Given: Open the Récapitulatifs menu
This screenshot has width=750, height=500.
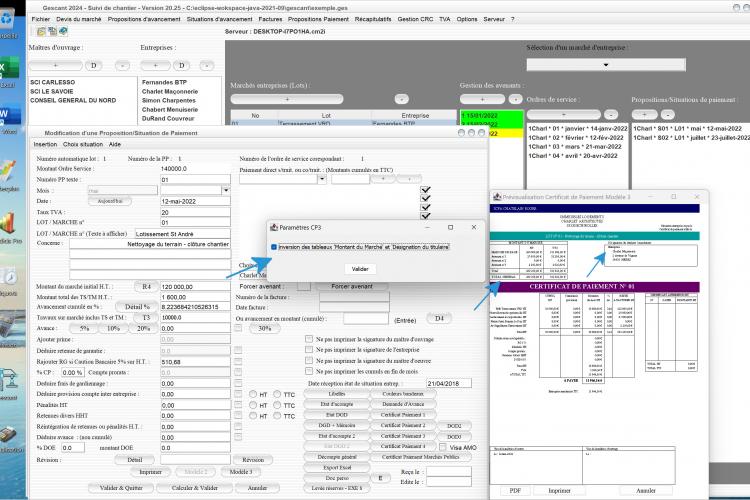Looking at the screenshot, I should click(373, 19).
